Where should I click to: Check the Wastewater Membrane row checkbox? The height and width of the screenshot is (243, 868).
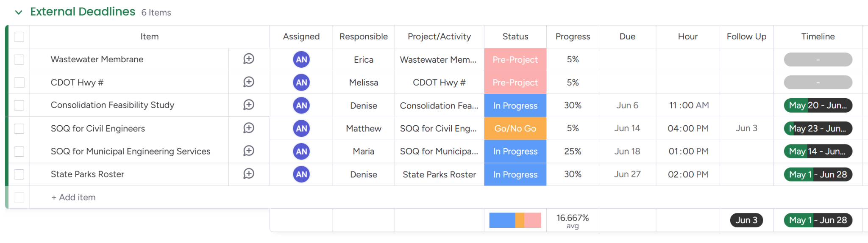[x=19, y=60]
